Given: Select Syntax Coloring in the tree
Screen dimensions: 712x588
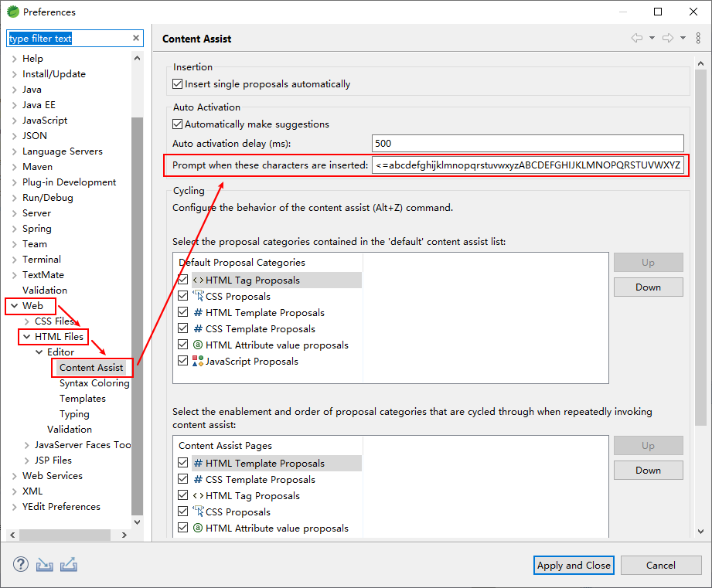Looking at the screenshot, I should coord(94,383).
